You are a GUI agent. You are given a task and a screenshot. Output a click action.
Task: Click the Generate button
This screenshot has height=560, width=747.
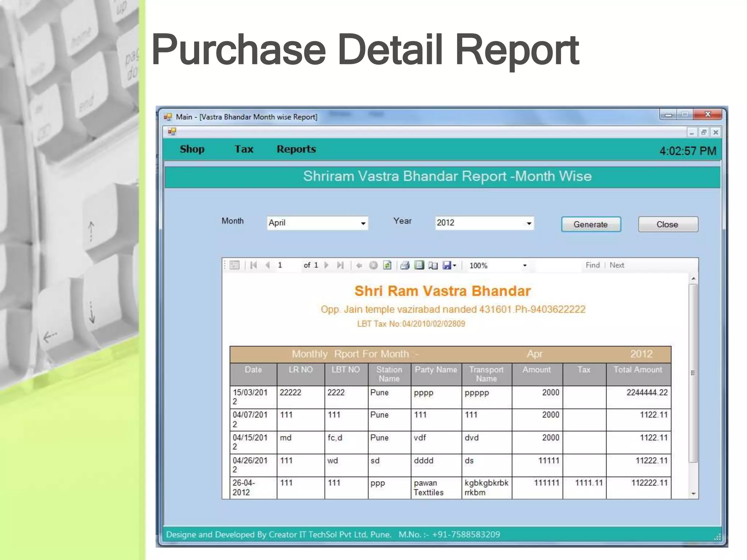pos(591,224)
